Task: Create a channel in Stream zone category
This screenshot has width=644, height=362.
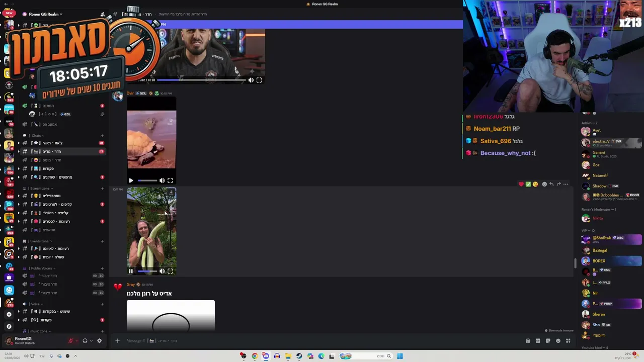Action: pos(102,189)
